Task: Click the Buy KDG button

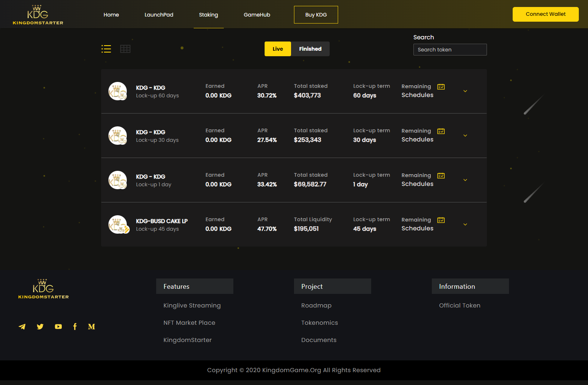Action: [316, 15]
